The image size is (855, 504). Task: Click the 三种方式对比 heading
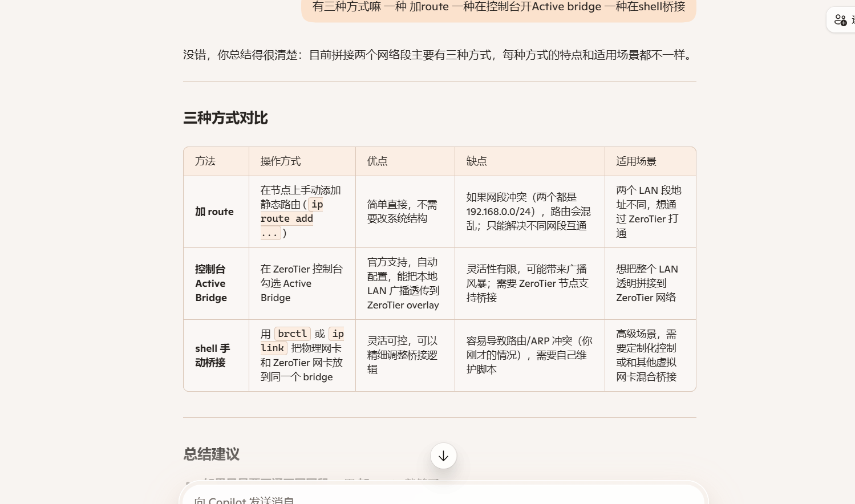tap(226, 118)
